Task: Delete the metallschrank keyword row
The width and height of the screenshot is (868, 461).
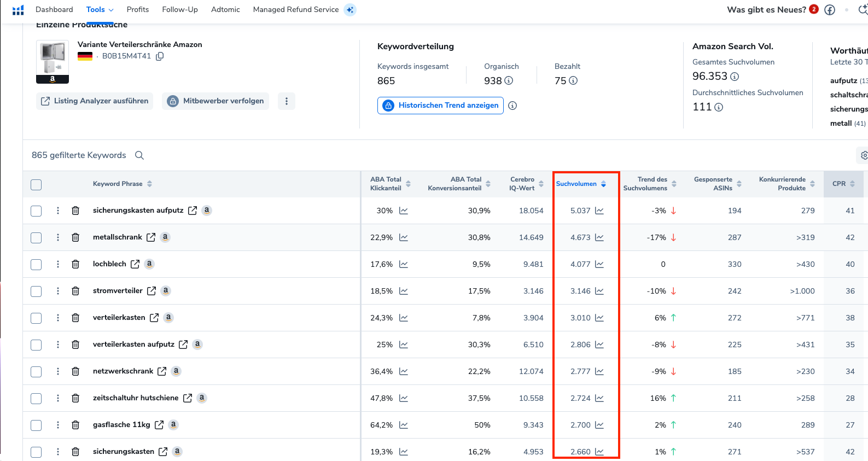Action: (75, 237)
